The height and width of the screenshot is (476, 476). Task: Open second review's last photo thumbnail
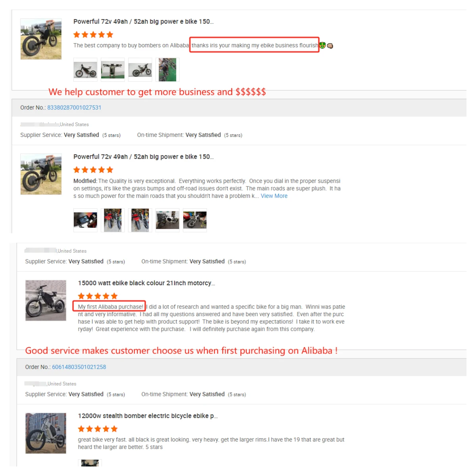195,220
